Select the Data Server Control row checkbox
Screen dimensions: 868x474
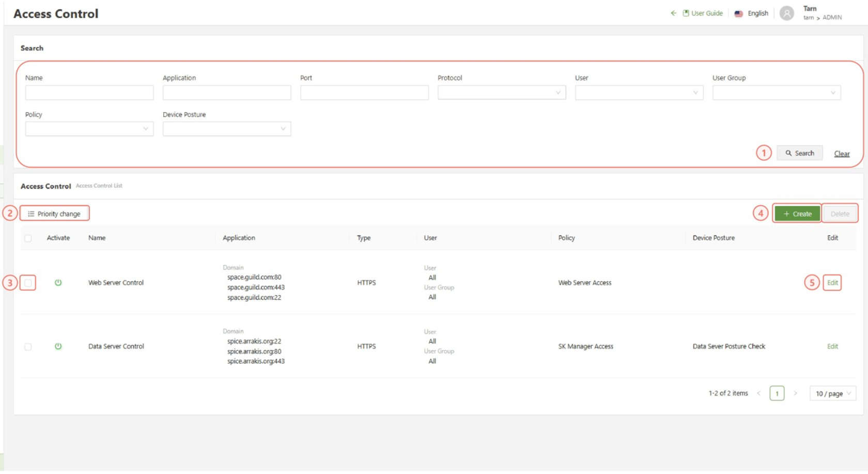click(28, 347)
